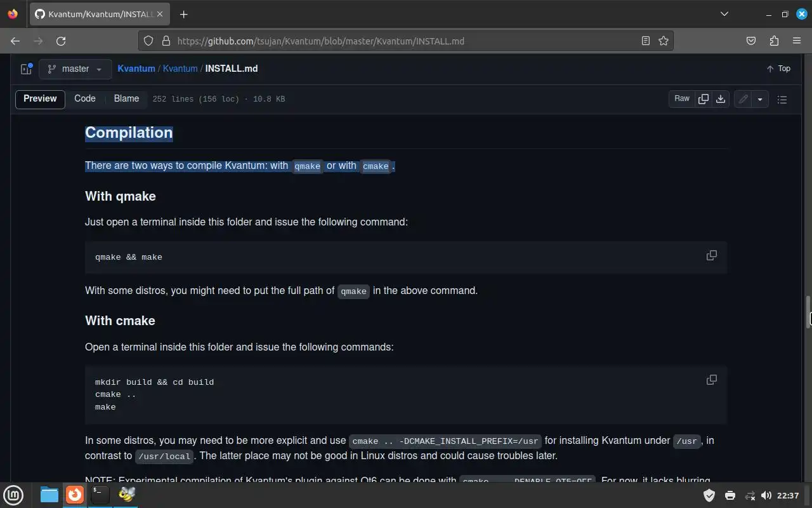Go to the Kvantum repository root link
Viewport: 812px width, 508px height.
tap(136, 69)
